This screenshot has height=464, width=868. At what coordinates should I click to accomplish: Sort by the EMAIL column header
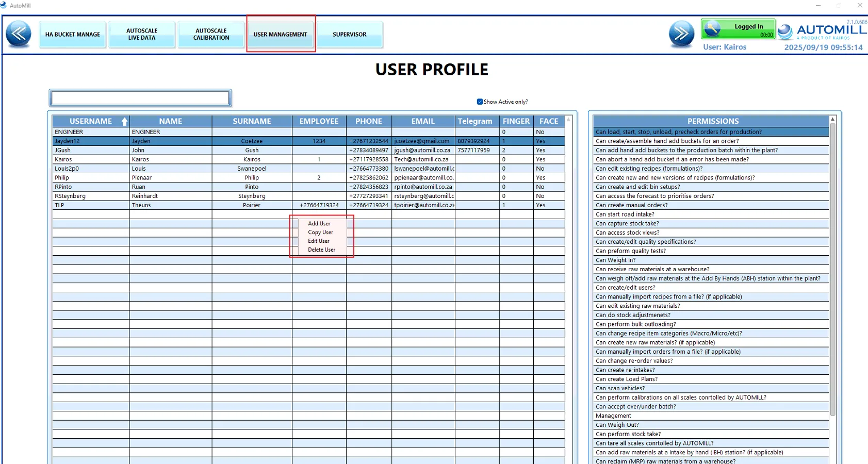[423, 121]
